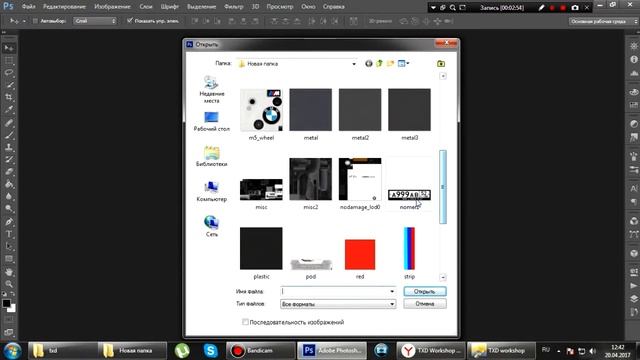This screenshot has height=360, width=640.
Task: Change screen mode from the toolbox bottom icon
Action: (x=9, y=333)
